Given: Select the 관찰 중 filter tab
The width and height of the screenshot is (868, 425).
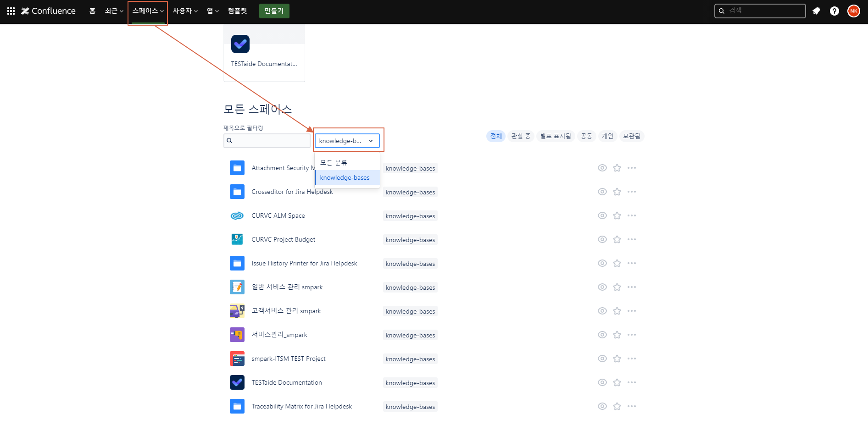Looking at the screenshot, I should pos(521,136).
